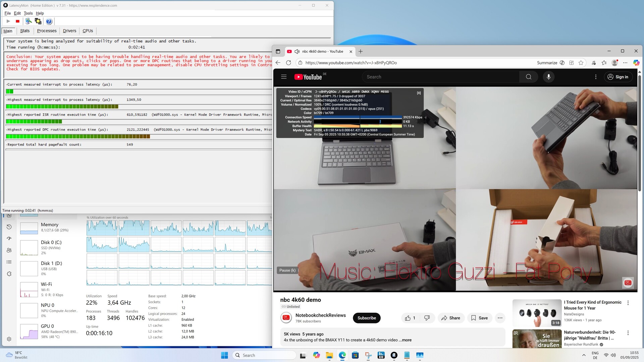Click the YouTube search input field
644x362 pixels.
[439, 77]
